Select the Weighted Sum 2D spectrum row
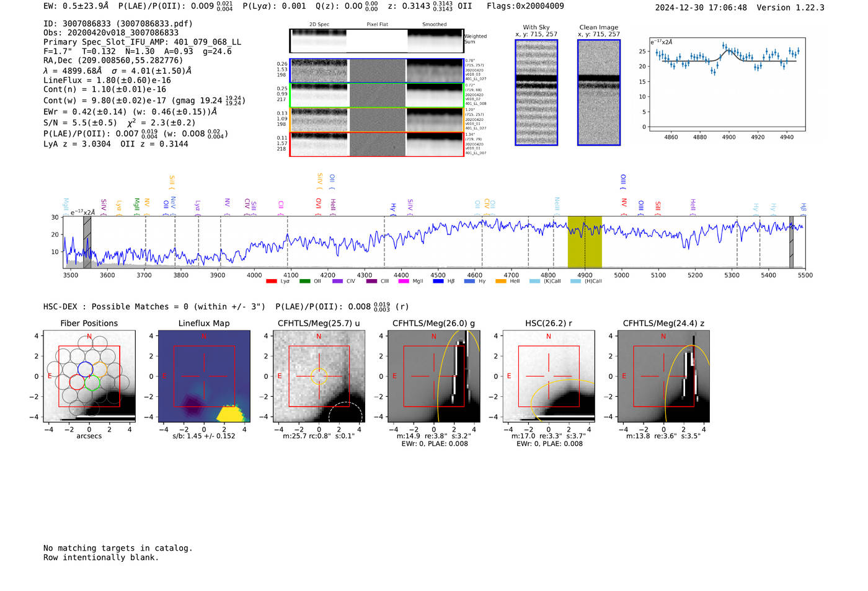 point(376,41)
